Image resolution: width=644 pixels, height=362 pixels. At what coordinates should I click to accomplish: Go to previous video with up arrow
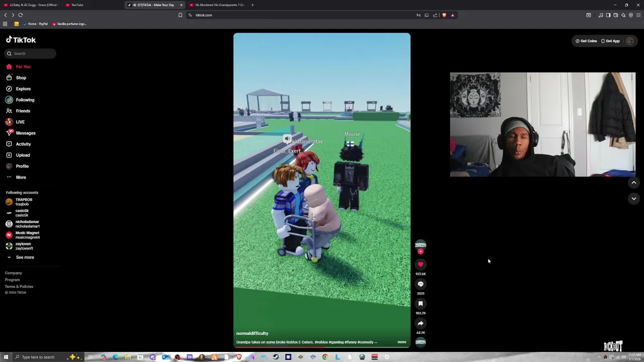[633, 183]
